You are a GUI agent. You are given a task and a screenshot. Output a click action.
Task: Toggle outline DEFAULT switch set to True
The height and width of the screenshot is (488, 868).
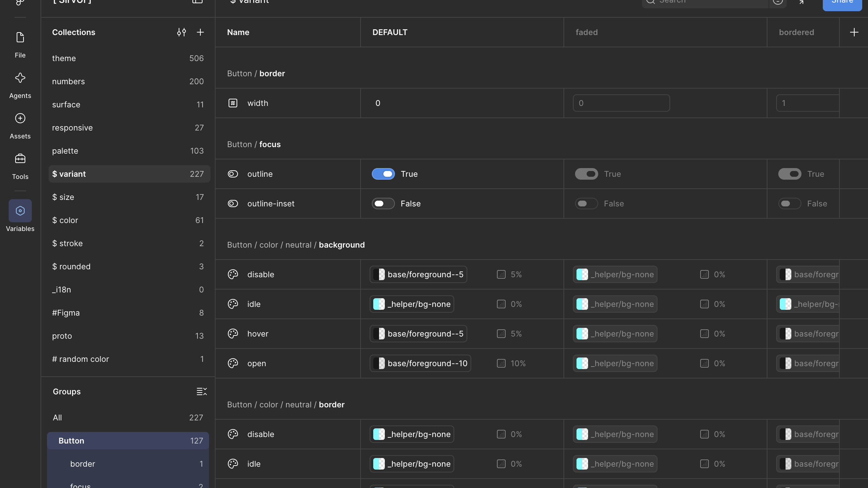[x=383, y=174]
